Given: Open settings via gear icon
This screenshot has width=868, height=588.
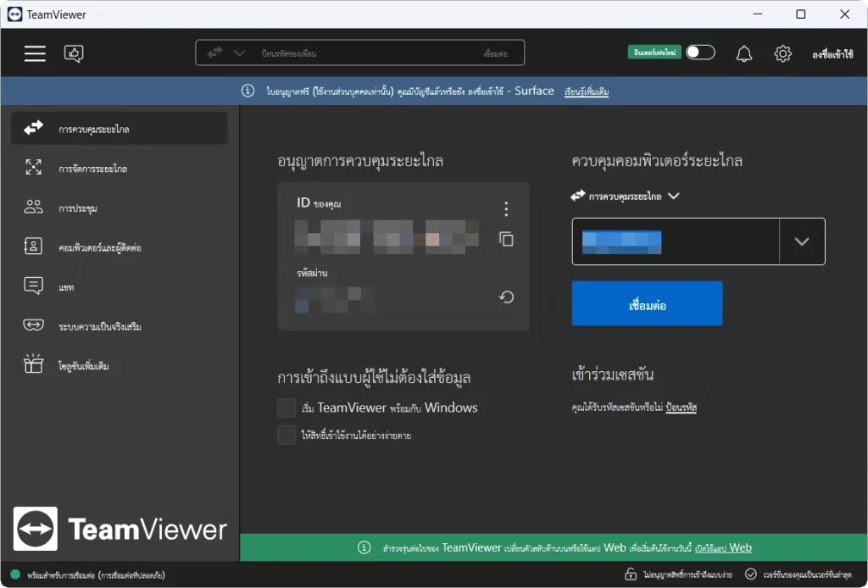Looking at the screenshot, I should coord(782,53).
